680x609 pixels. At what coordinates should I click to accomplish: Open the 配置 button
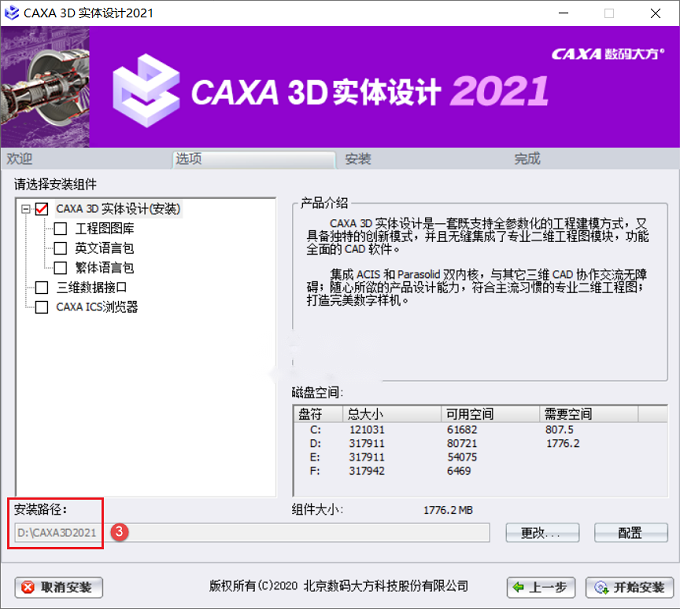[x=631, y=533]
